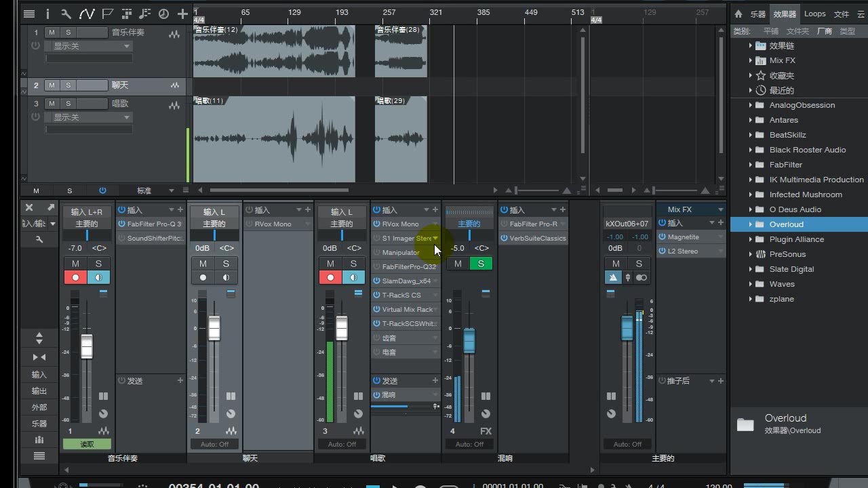Open the marker track flag icon
The image size is (868, 488).
107,14
